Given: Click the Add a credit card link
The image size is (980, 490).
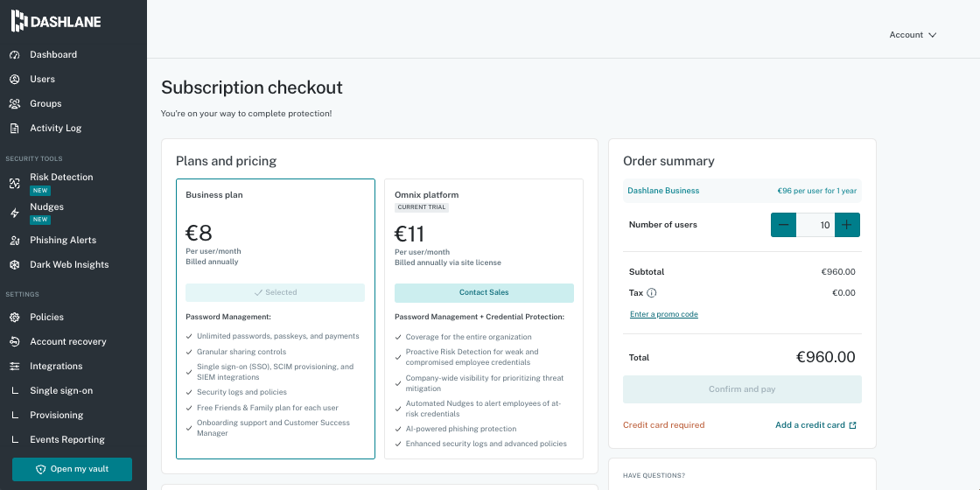Looking at the screenshot, I should pyautogui.click(x=815, y=425).
